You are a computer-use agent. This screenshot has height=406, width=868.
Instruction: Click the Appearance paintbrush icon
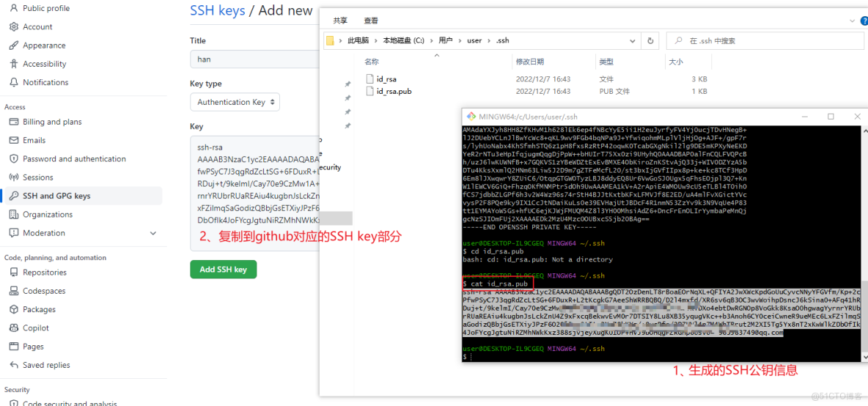(x=14, y=45)
